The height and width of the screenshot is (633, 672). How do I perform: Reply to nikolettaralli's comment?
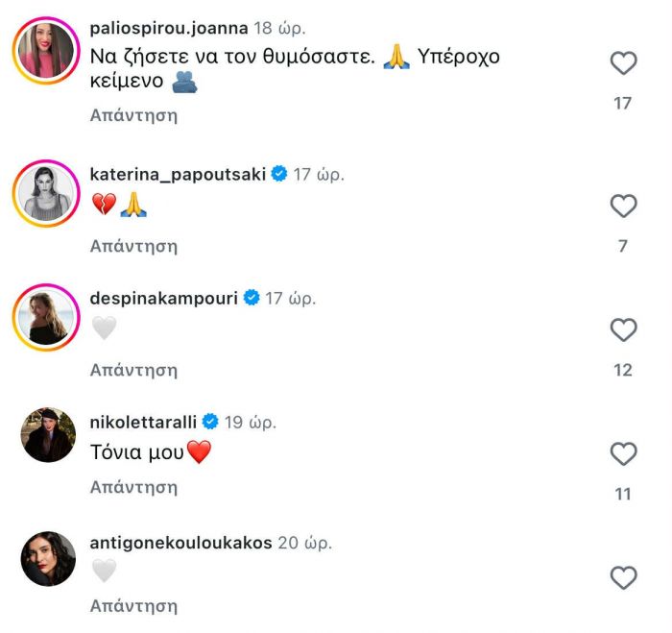coord(133,487)
